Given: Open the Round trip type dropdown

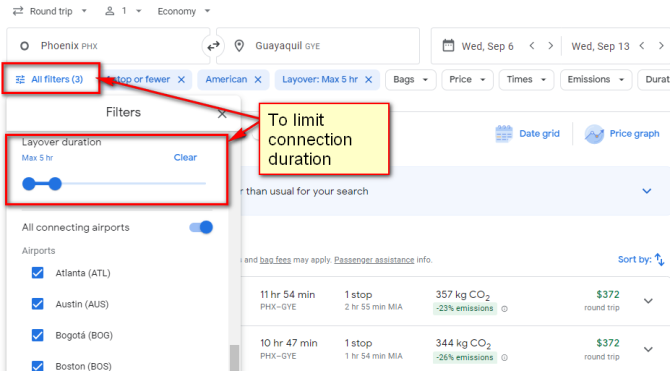Looking at the screenshot, I should click(50, 11).
